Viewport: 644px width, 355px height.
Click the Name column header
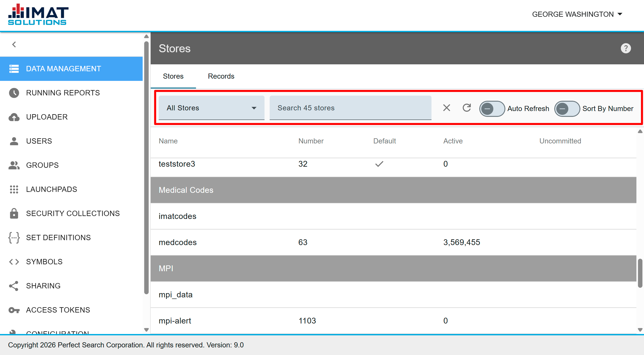pos(168,141)
